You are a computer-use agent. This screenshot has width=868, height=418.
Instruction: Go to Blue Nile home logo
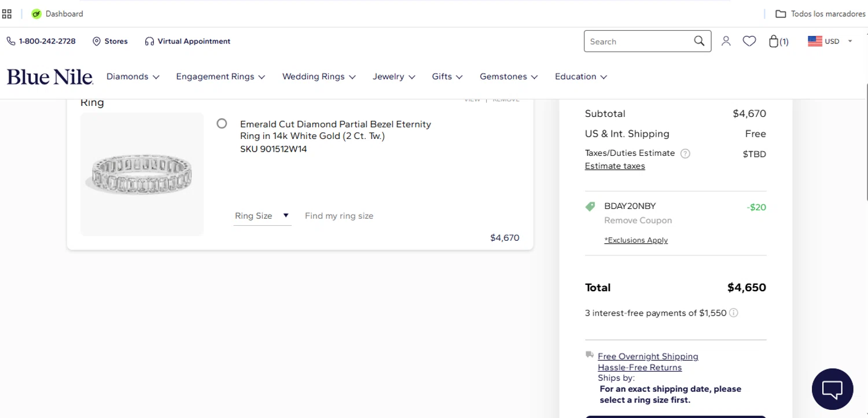coord(50,76)
